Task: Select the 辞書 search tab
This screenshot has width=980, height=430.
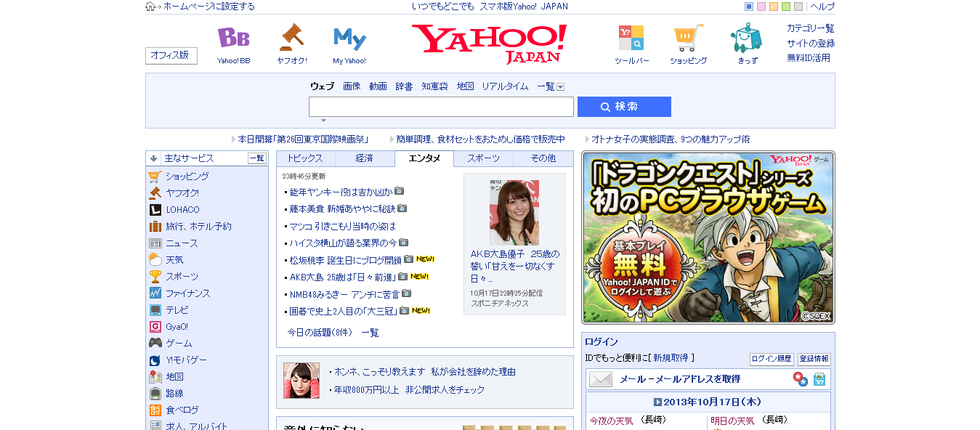Action: tap(404, 86)
